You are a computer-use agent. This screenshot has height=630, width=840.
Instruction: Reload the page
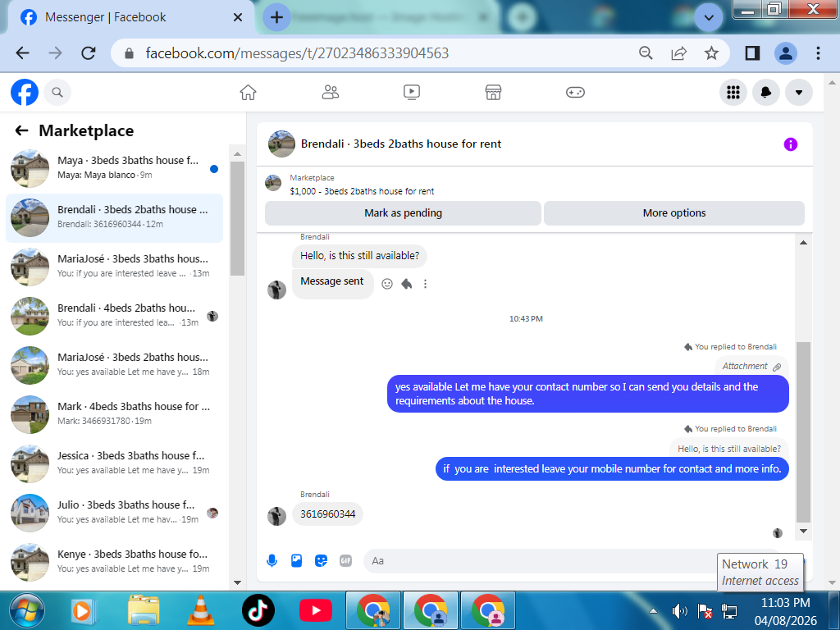tap(89, 53)
